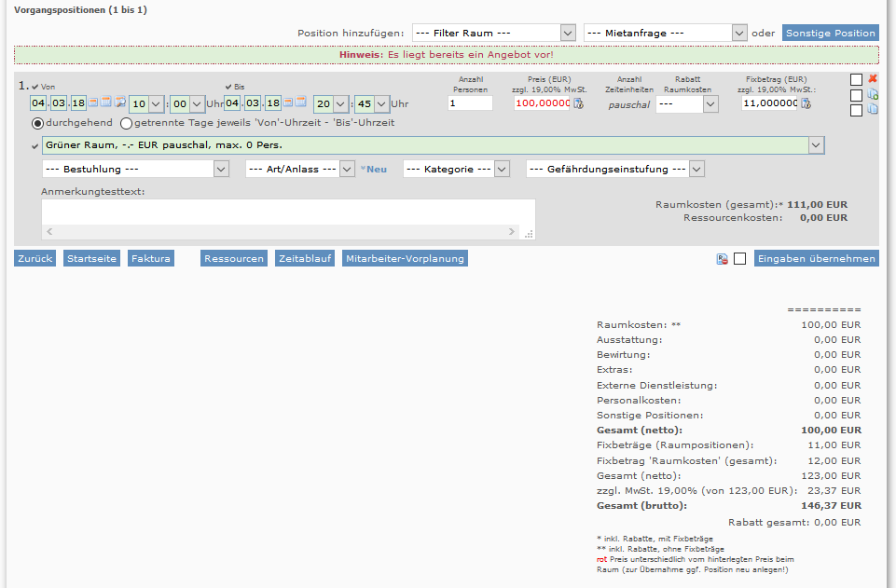Click the MwSt. value 23,37 EUR
The image size is (896, 588).
834,491
